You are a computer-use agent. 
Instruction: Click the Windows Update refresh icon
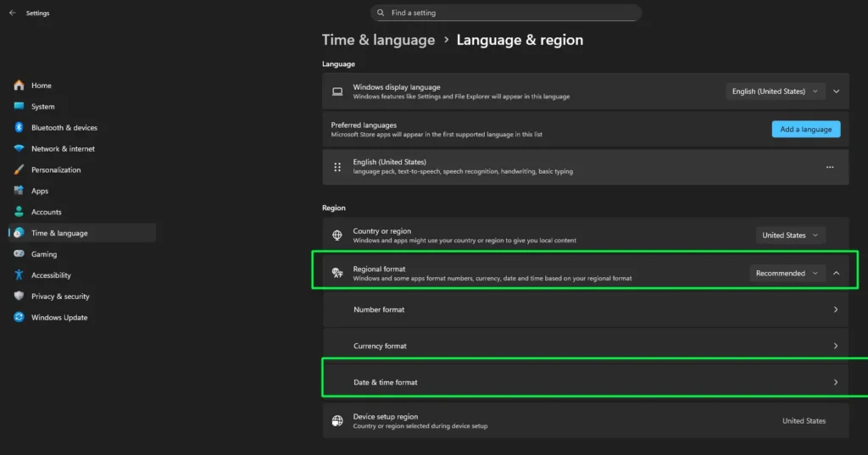(x=19, y=317)
